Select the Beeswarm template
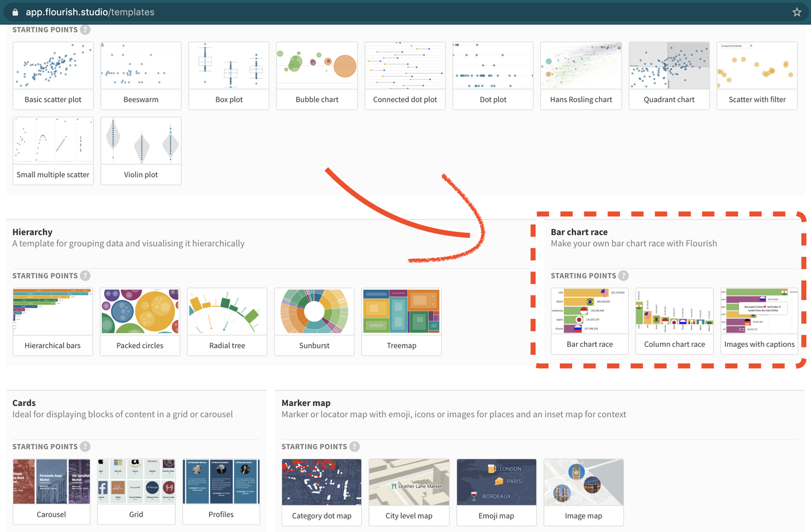This screenshot has width=811, height=532. [x=141, y=75]
